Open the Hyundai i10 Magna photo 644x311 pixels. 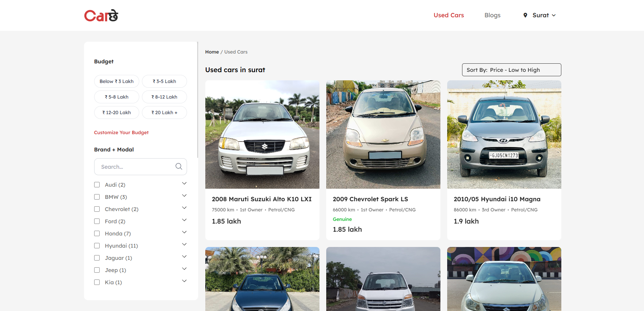point(504,134)
